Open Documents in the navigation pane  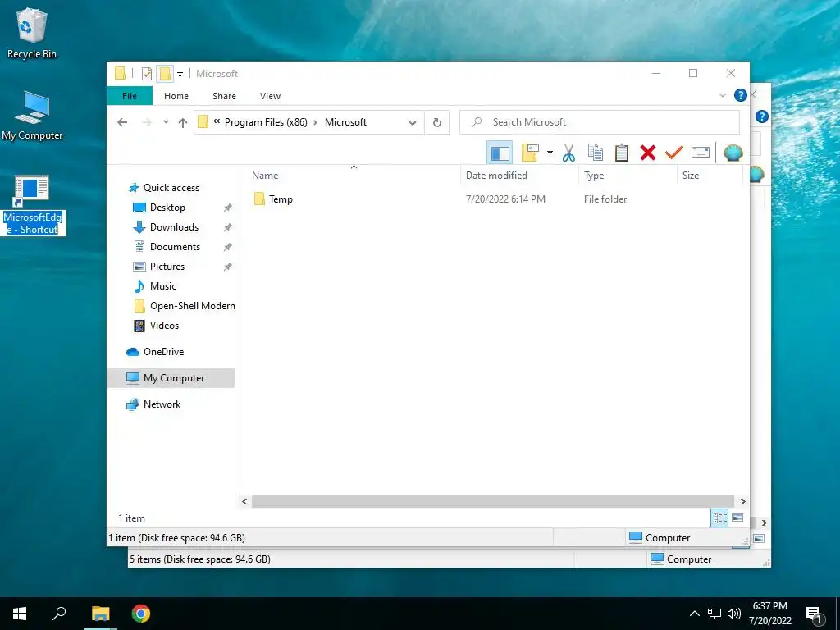[x=175, y=247]
